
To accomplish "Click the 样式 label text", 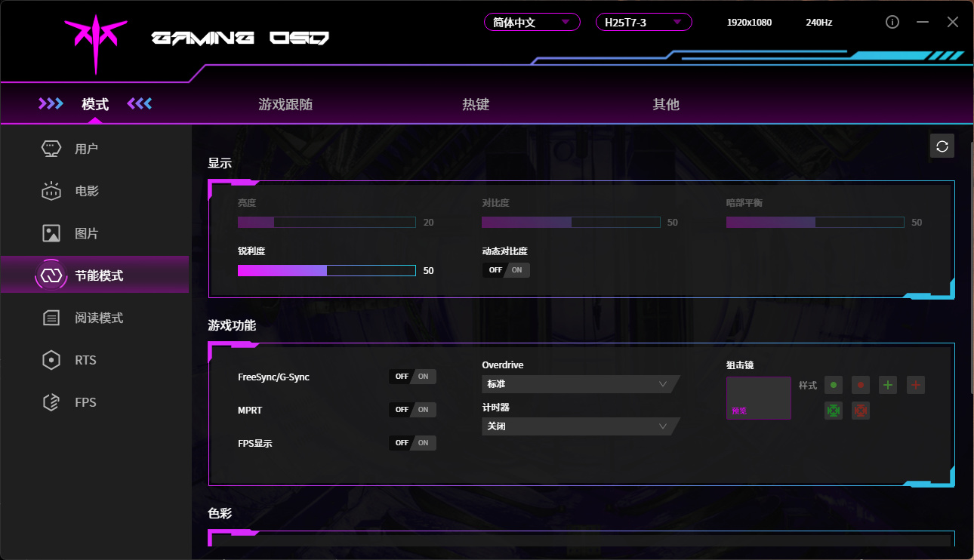I will tap(808, 386).
